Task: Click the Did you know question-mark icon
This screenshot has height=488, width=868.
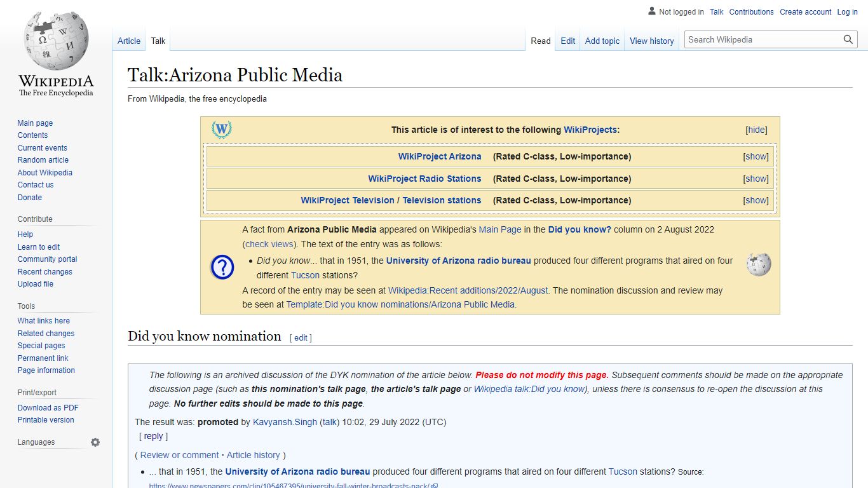Action: (x=222, y=268)
